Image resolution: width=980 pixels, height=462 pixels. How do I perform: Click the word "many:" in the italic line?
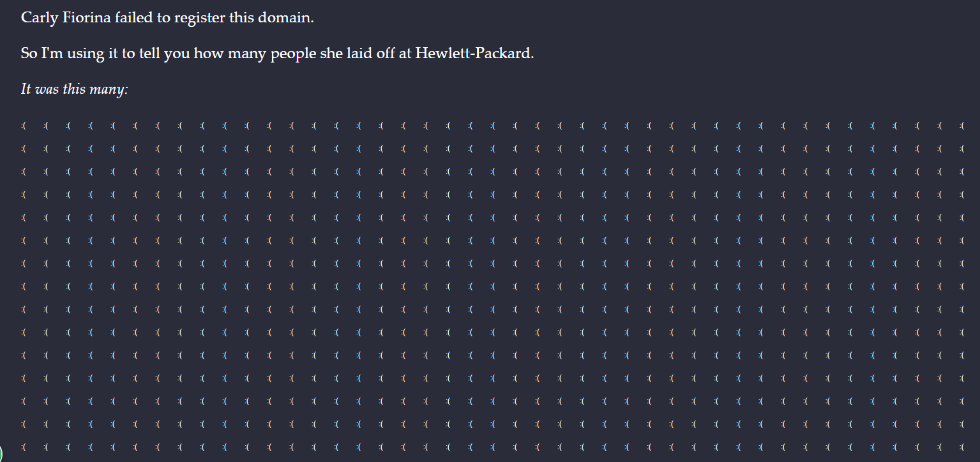pyautogui.click(x=109, y=89)
